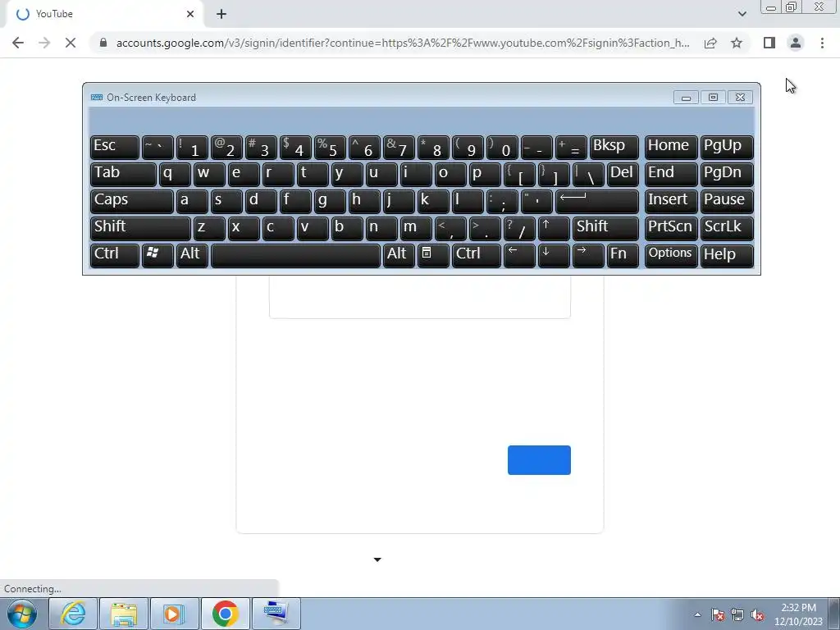Share this page using share icon
Screen dimensions: 840x630
coord(710,43)
